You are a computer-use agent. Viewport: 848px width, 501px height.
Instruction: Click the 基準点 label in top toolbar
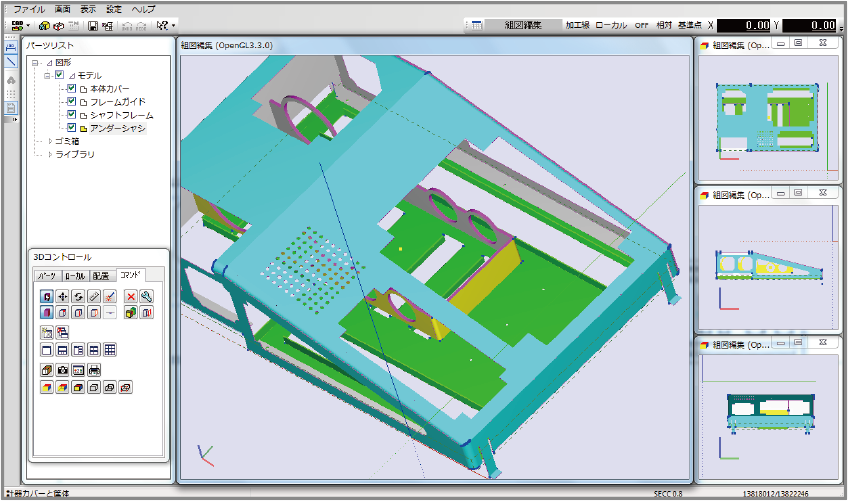[690, 25]
